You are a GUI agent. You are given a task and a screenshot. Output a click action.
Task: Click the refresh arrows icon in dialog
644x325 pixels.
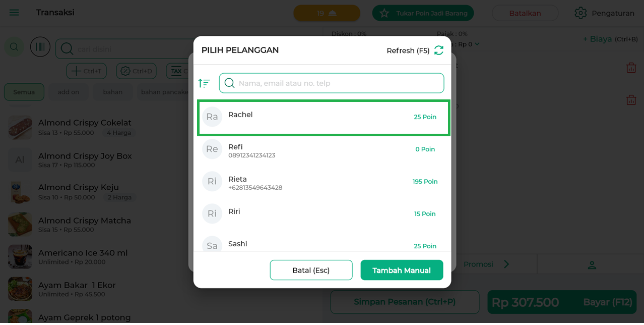(439, 50)
